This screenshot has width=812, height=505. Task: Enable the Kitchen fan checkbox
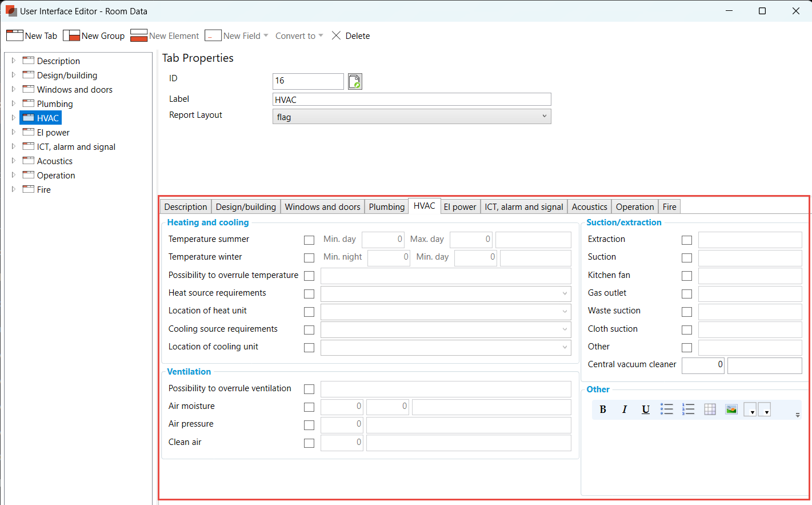[x=687, y=276]
